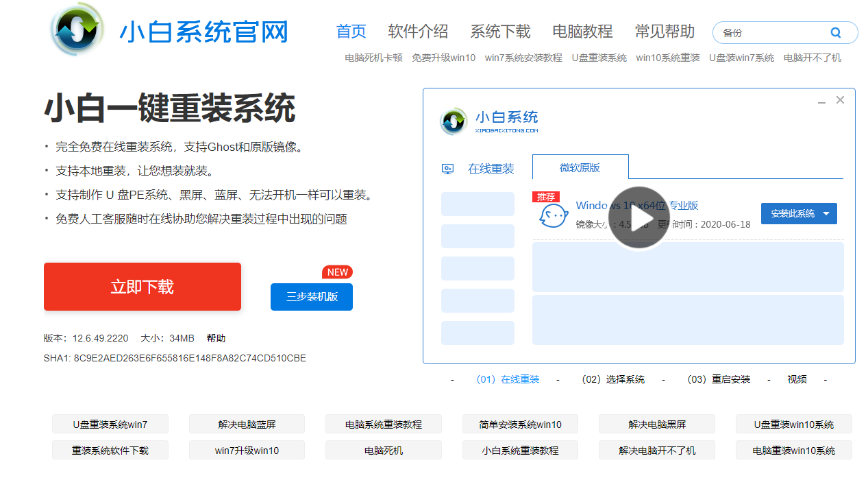The height and width of the screenshot is (478, 868).
Task: Select step (02) 选择系统
Action: click(612, 379)
